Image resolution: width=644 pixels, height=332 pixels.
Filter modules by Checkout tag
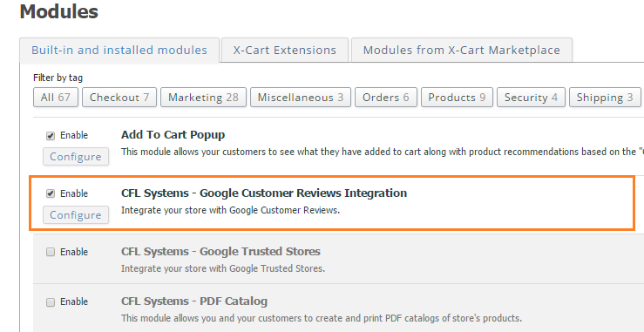tap(119, 98)
